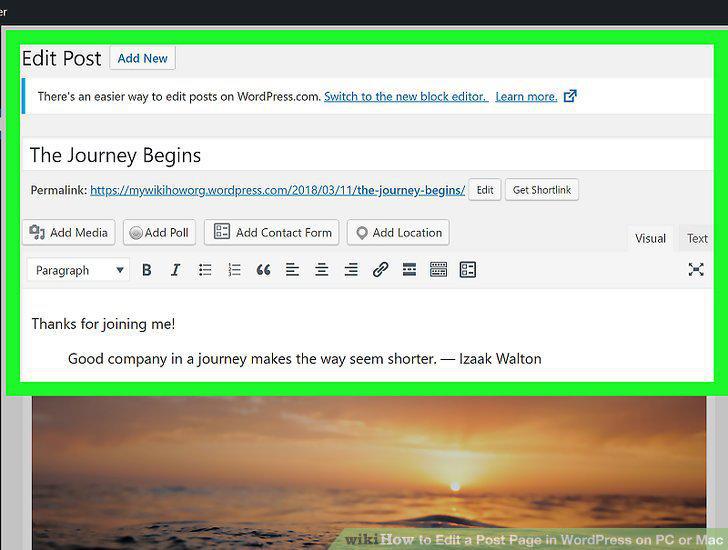Click the post title field The Journey Begins

coord(367,155)
